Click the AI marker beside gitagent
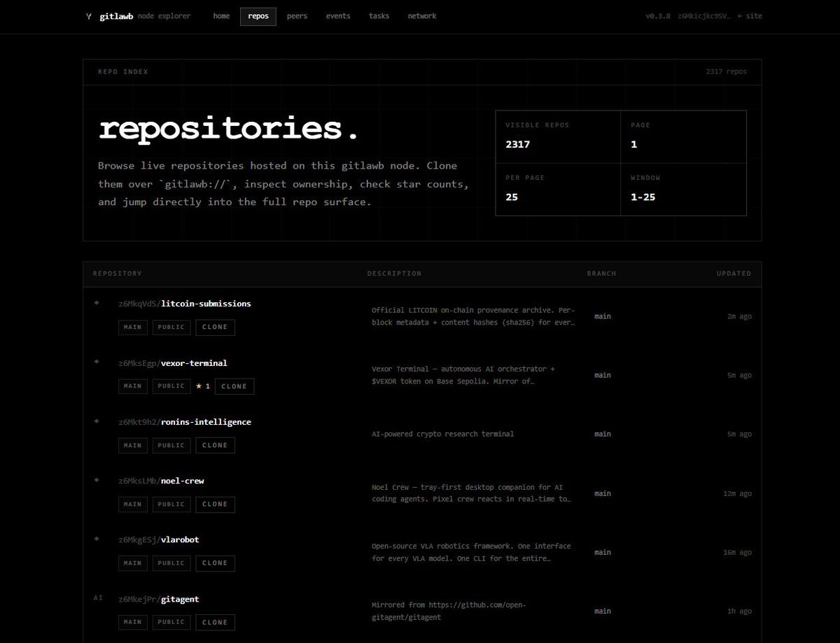This screenshot has width=840, height=643. [98, 598]
